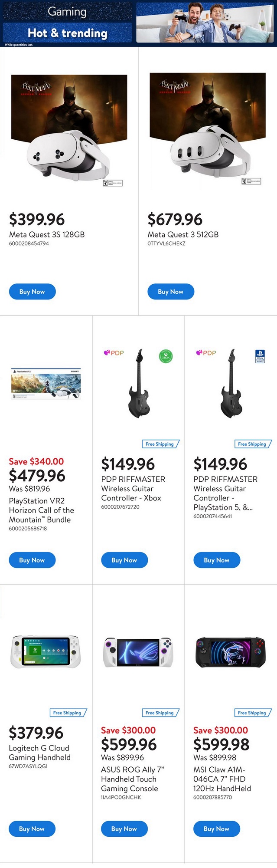Open the Meta Quest 3 headset image
Image resolution: width=277 pixels, height=868 pixels.
click(207, 130)
